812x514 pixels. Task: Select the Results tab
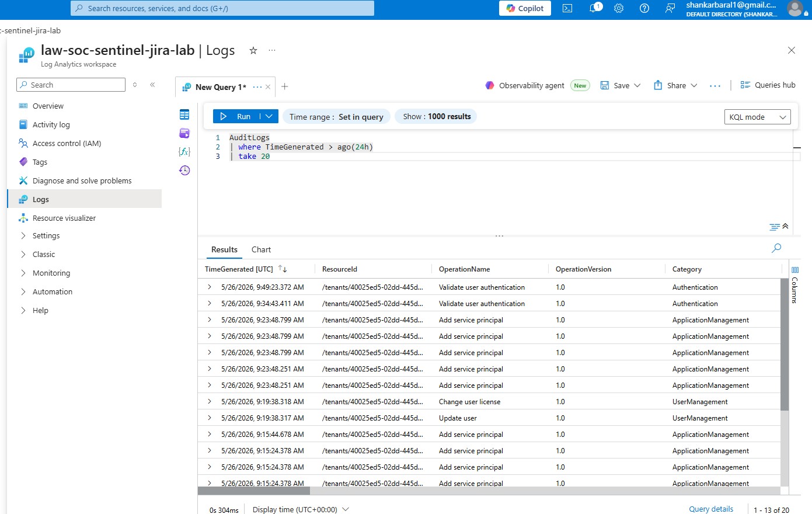pos(224,249)
